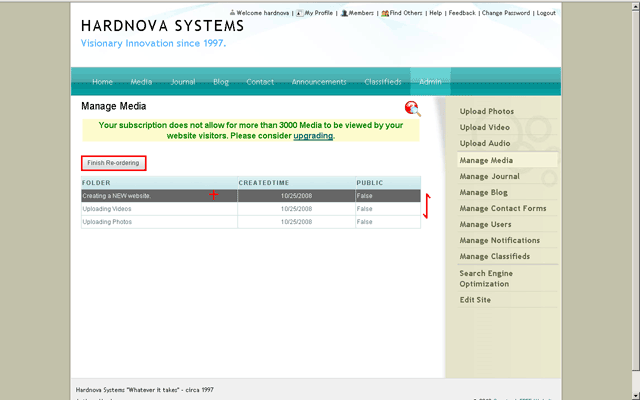Click the Welcome hardnova user icon

tap(232, 13)
